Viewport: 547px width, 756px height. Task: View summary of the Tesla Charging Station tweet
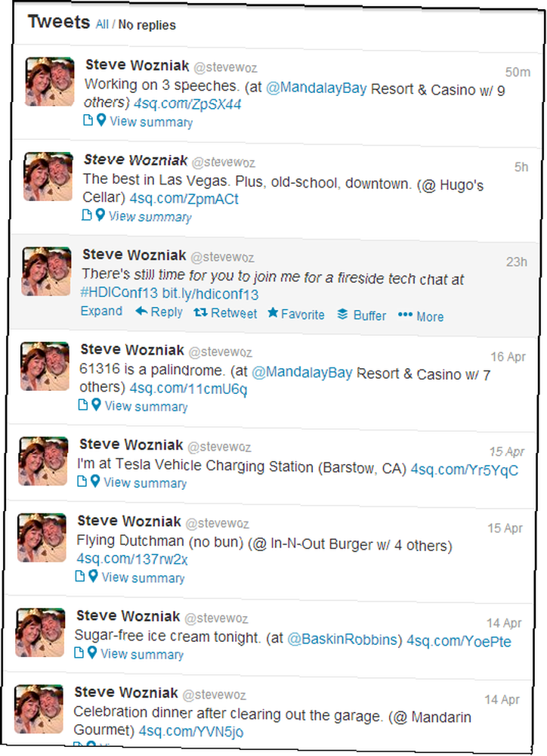tap(145, 482)
